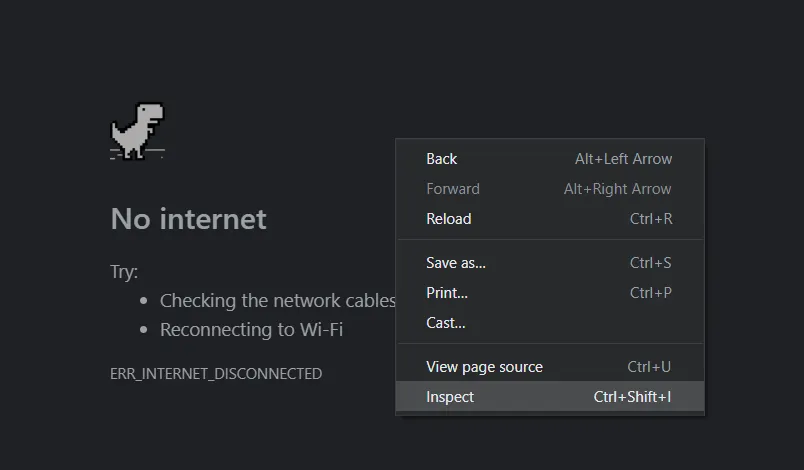Launch Inspect from the context menu
This screenshot has width=804, height=470.
coord(450,397)
